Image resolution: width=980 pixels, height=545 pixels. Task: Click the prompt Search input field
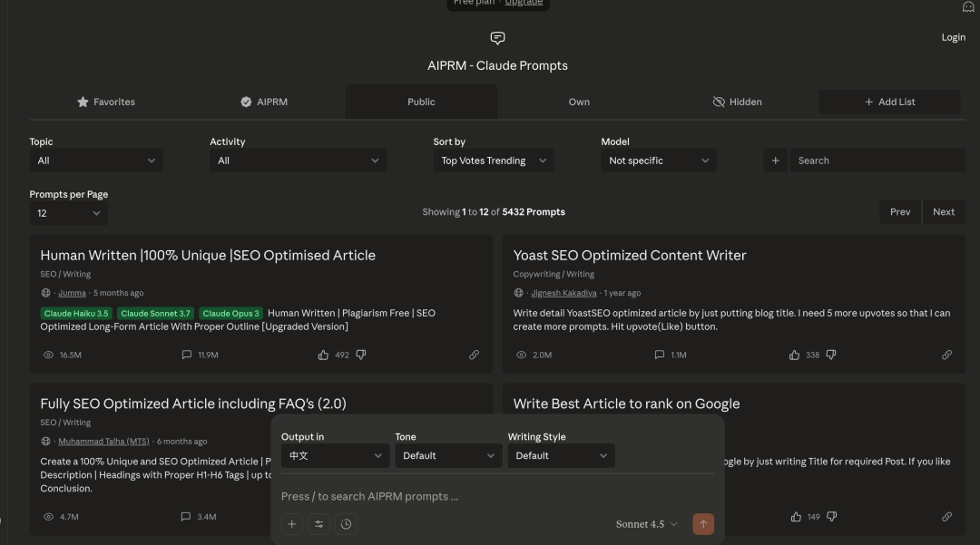pos(876,161)
